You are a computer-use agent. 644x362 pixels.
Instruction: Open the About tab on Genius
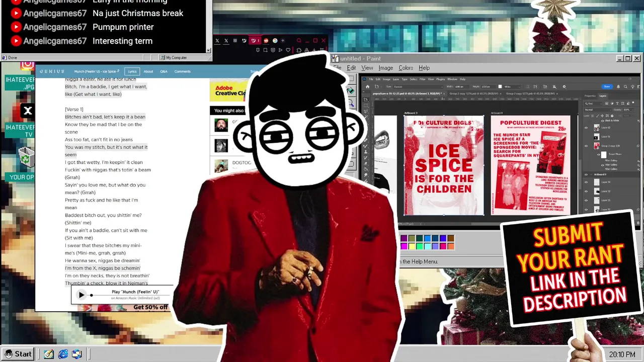(148, 71)
